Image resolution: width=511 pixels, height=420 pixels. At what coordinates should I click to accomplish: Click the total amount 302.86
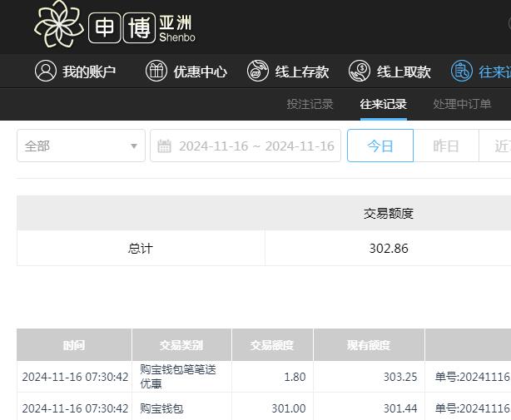[389, 249]
